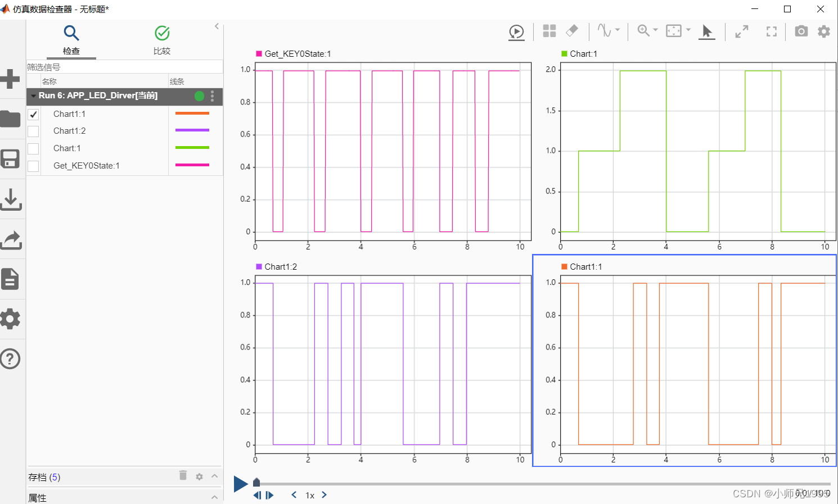This screenshot has height=504, width=838.
Task: Click the eraser icon to clear subplots
Action: click(x=573, y=31)
